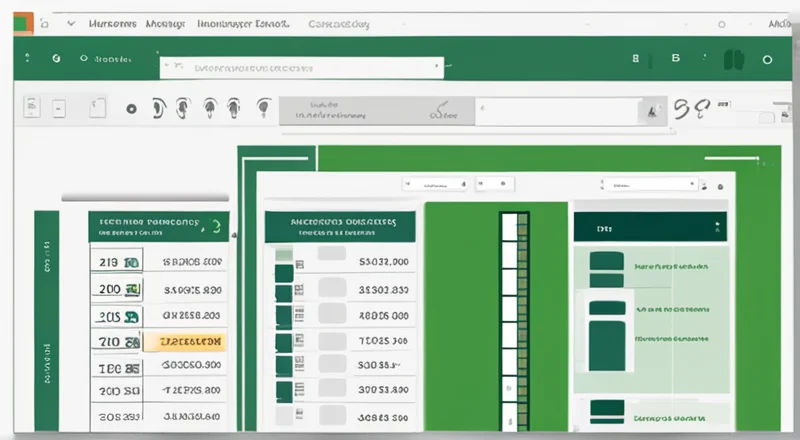Click the house icon beside the app logo
The width and height of the screenshot is (800, 440).
(x=44, y=21)
